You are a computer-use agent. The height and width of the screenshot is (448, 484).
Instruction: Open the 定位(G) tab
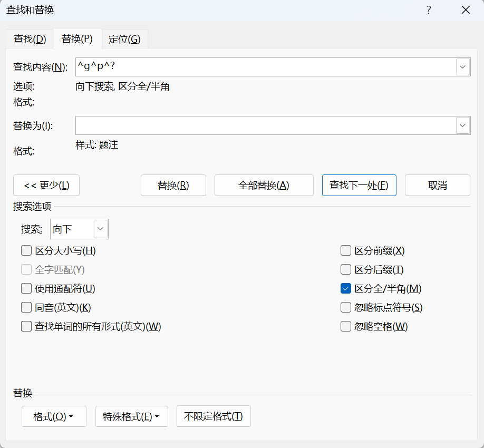(x=124, y=39)
